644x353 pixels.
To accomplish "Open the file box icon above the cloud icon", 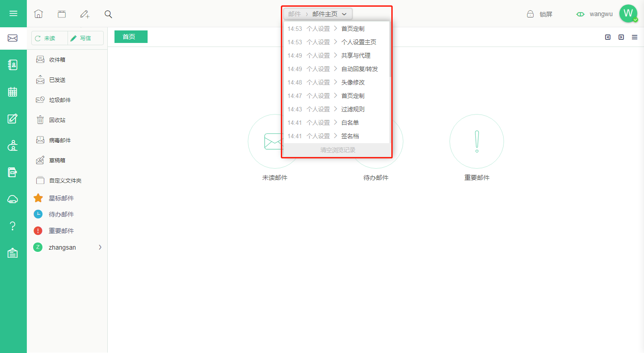I will tap(13, 172).
